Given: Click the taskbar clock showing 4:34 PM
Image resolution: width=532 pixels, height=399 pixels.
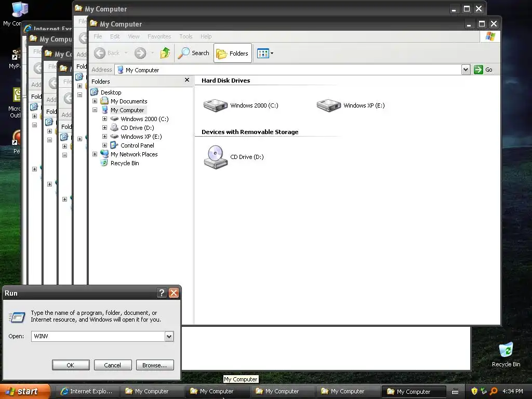Looking at the screenshot, I should pyautogui.click(x=513, y=391).
